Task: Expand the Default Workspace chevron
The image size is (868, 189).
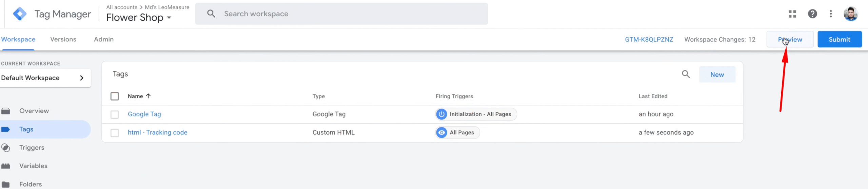Action: 82,78
